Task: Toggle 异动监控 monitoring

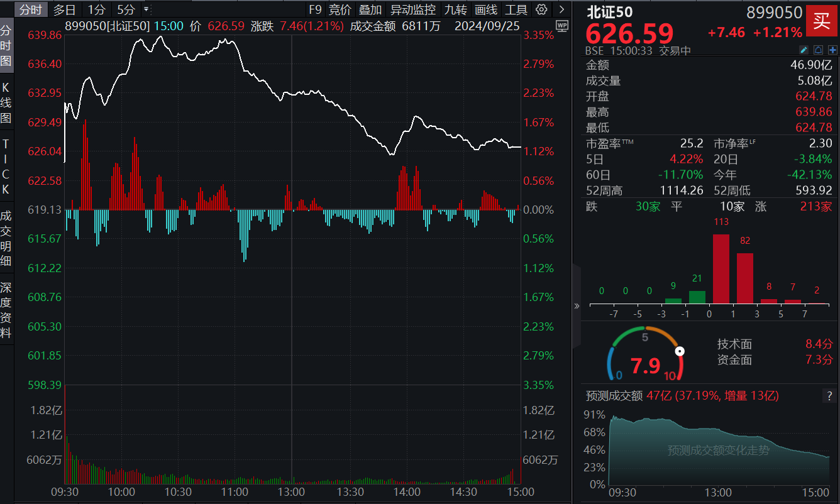Action: (412, 9)
